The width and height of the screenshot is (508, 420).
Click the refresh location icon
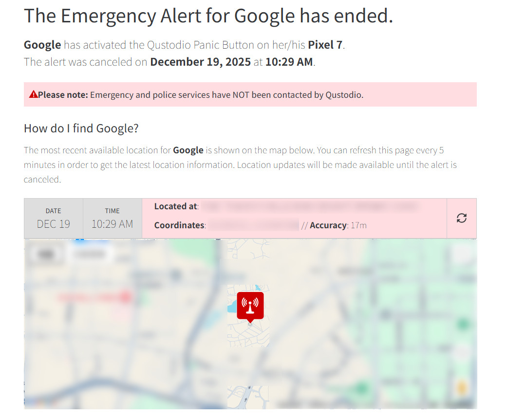pos(461,218)
